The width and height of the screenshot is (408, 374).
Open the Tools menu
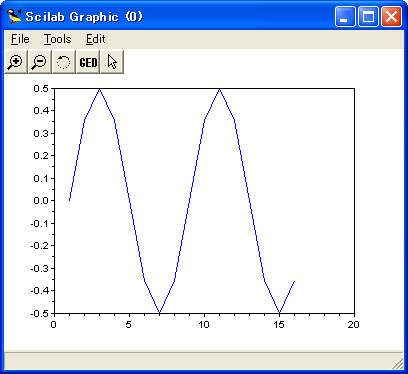pyautogui.click(x=58, y=39)
